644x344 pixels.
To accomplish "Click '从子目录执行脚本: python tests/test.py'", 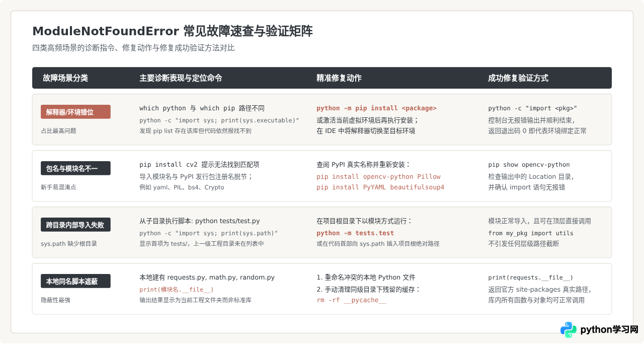I will (200, 221).
